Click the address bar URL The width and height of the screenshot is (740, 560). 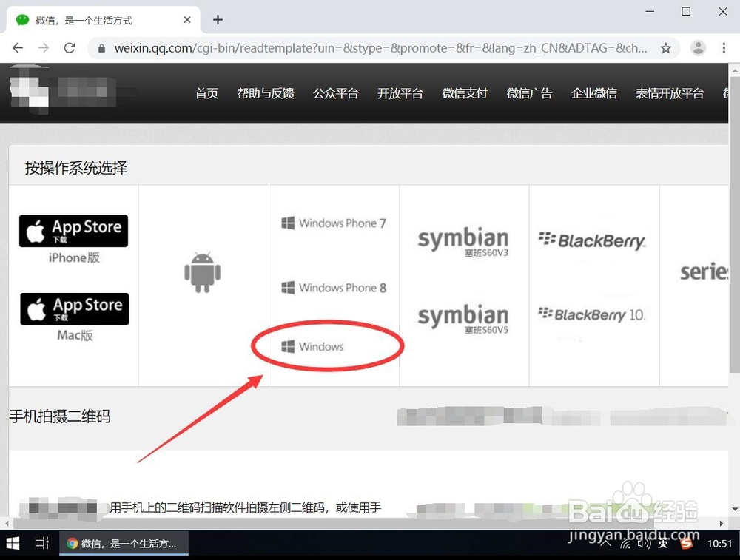pos(380,48)
